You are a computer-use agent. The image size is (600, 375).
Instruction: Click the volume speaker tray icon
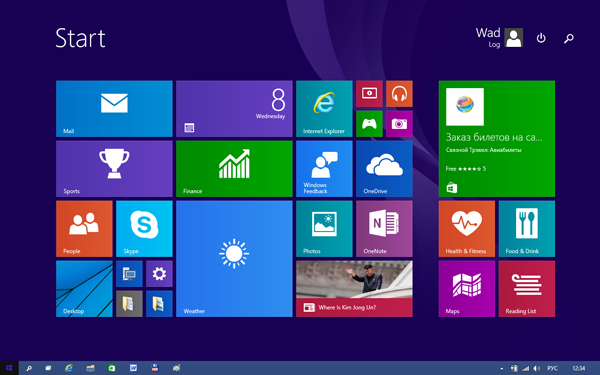[537, 368]
